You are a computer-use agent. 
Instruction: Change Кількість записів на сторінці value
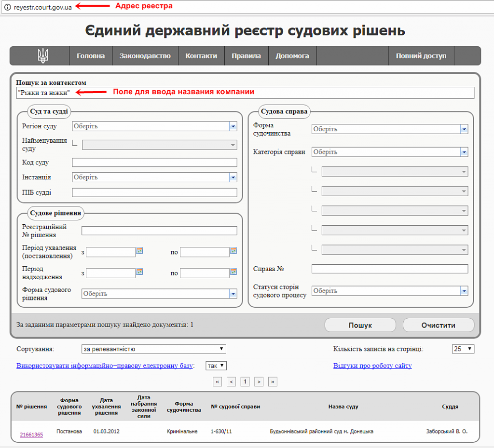pyautogui.click(x=463, y=349)
